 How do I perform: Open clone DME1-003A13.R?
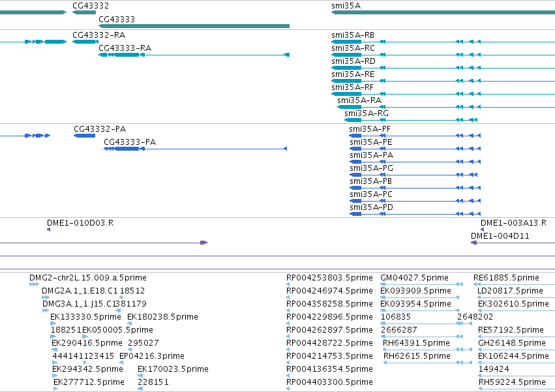click(x=514, y=223)
